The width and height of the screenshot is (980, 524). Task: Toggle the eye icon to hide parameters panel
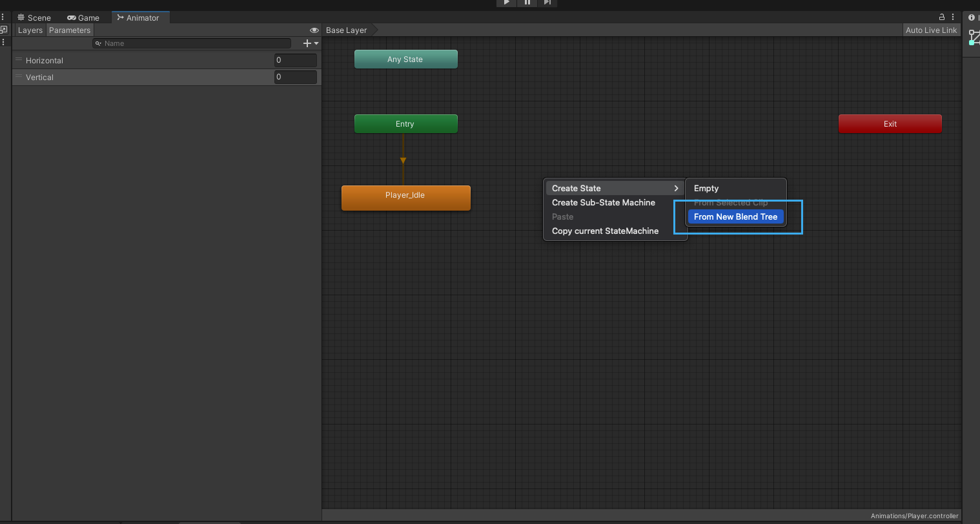point(314,30)
